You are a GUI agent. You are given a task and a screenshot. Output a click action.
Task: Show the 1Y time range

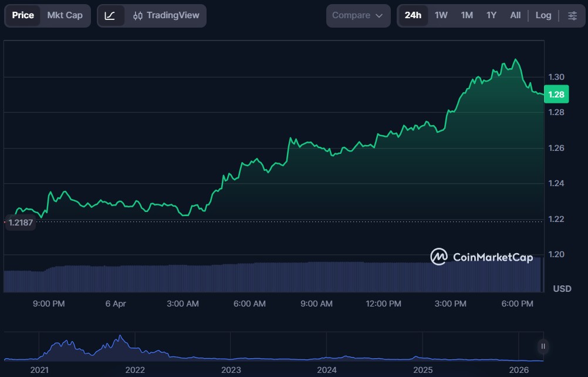point(491,16)
